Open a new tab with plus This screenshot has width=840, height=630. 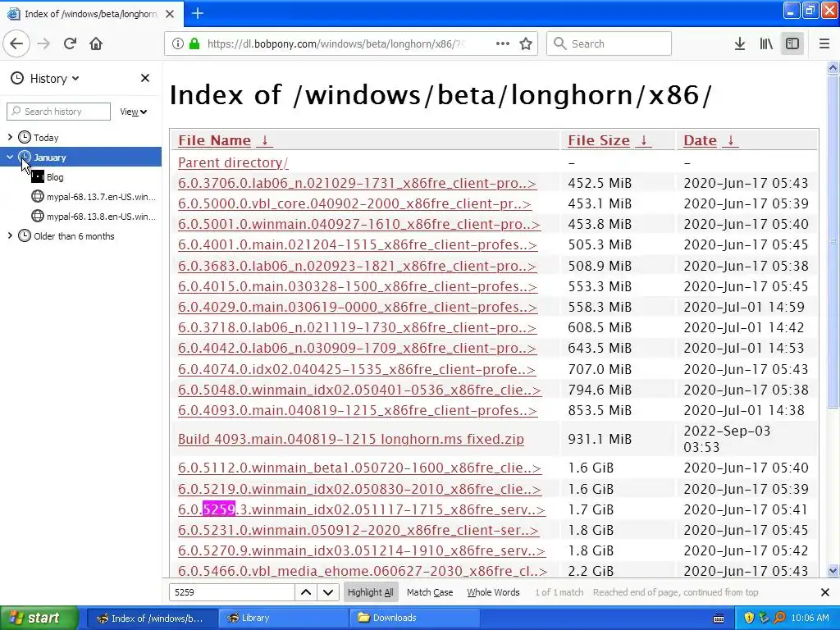pos(198,13)
